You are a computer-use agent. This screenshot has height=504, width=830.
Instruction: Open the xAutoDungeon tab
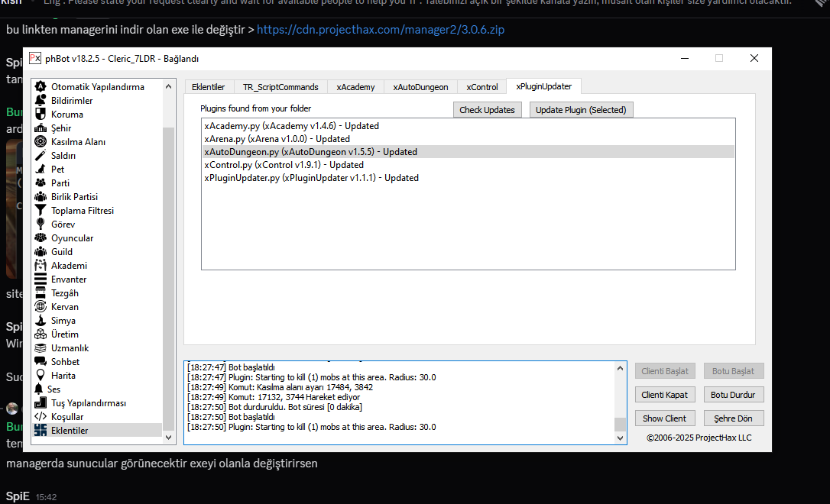pyautogui.click(x=420, y=87)
